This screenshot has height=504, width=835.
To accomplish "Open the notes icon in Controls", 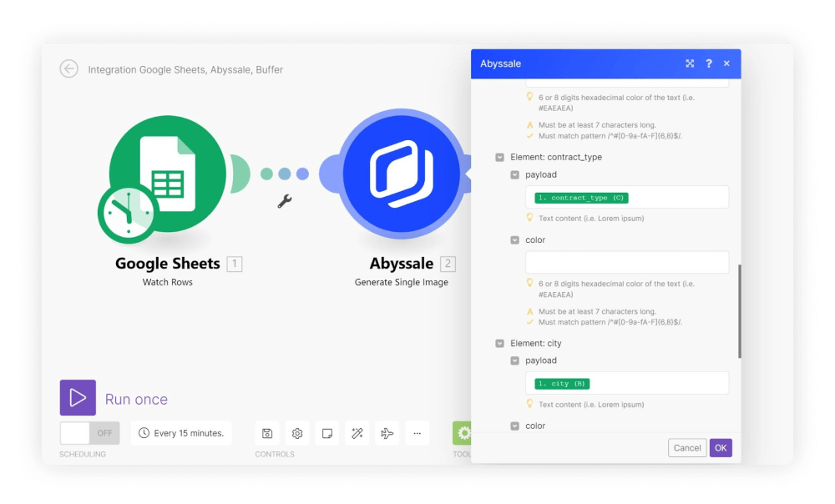I will point(327,433).
